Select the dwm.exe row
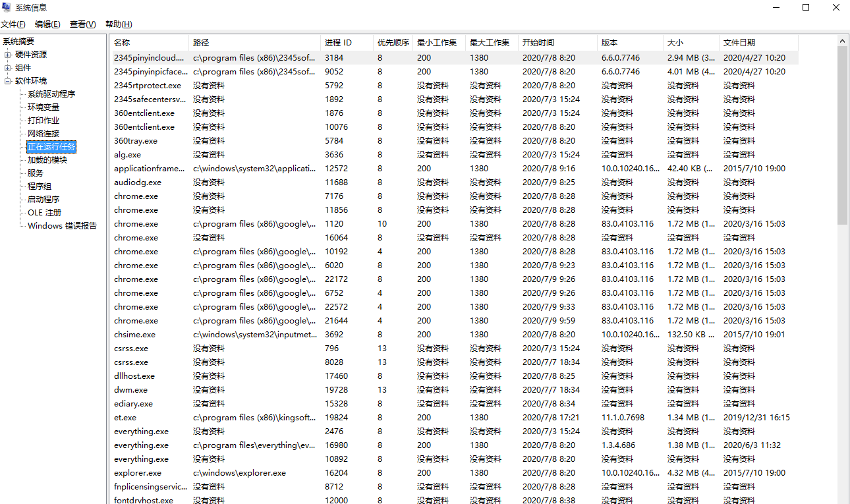850x504 pixels. tap(454, 389)
